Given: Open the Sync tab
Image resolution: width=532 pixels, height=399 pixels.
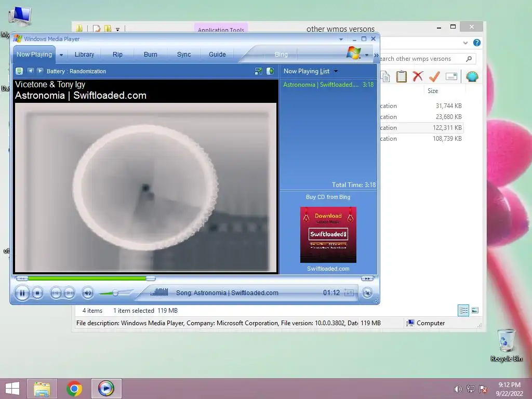Looking at the screenshot, I should pyautogui.click(x=183, y=54).
